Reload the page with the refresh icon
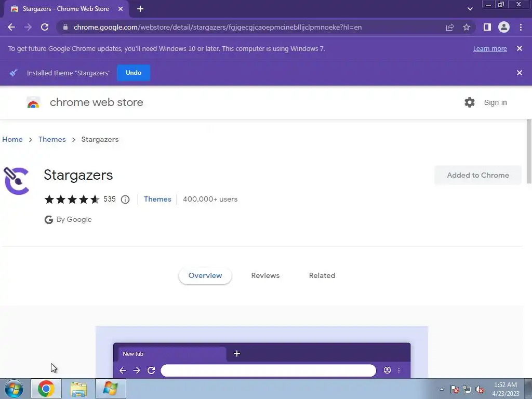This screenshot has width=532, height=399. point(45,27)
